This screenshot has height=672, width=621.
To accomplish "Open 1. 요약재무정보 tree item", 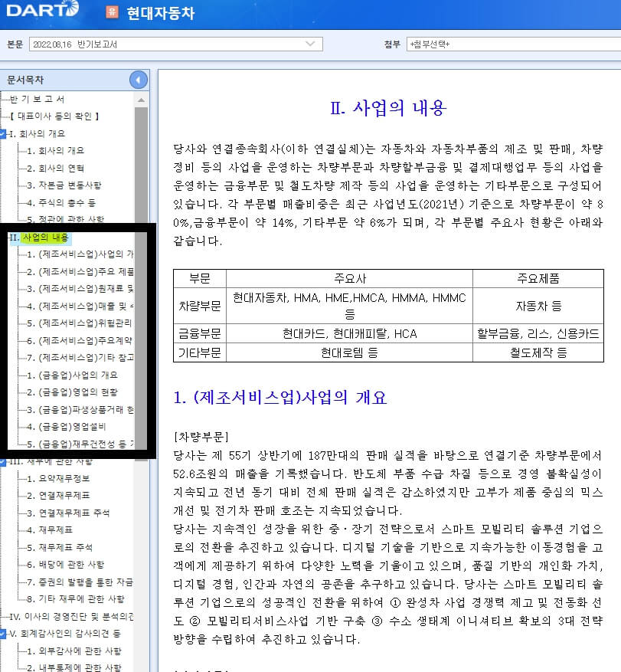I will coord(58,479).
